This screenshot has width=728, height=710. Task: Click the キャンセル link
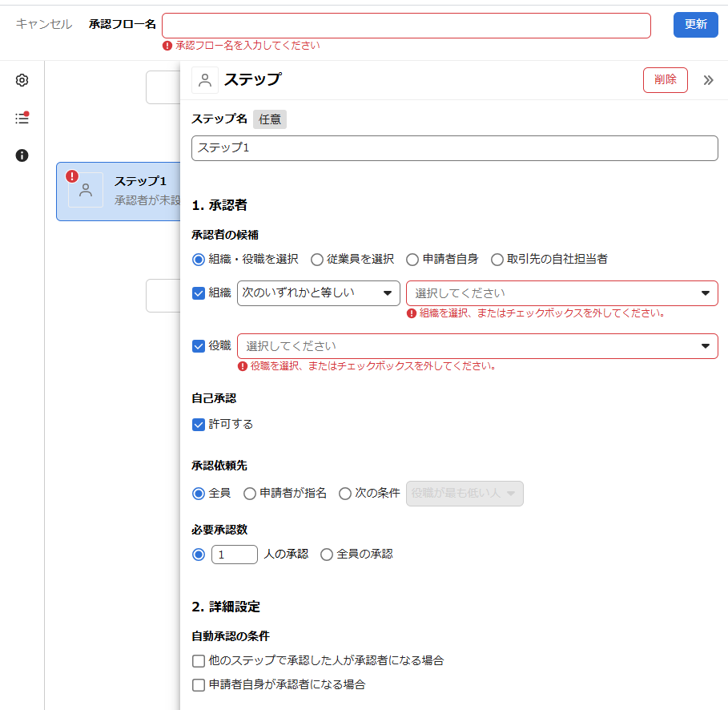[44, 25]
